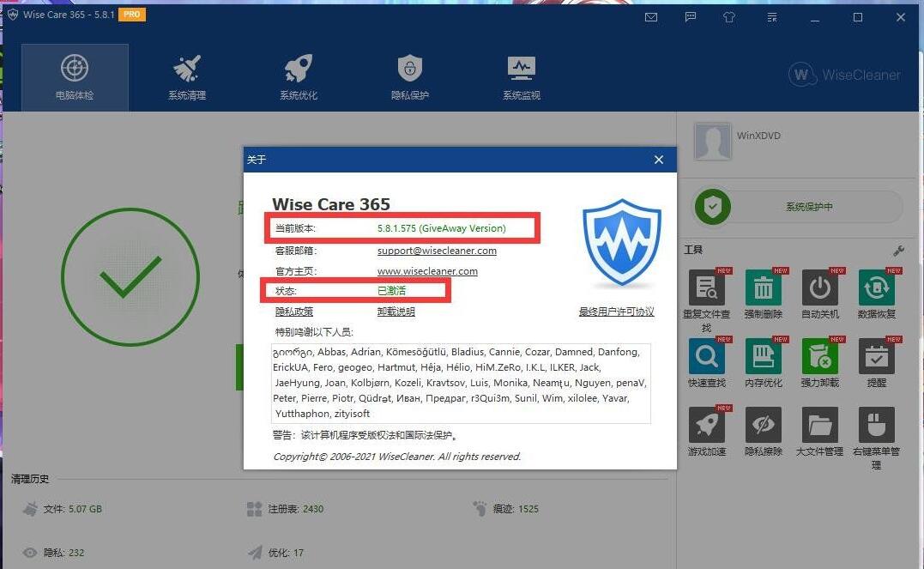Open the 自动关机 tool
This screenshot has width=924, height=569.
pyautogui.click(x=819, y=294)
